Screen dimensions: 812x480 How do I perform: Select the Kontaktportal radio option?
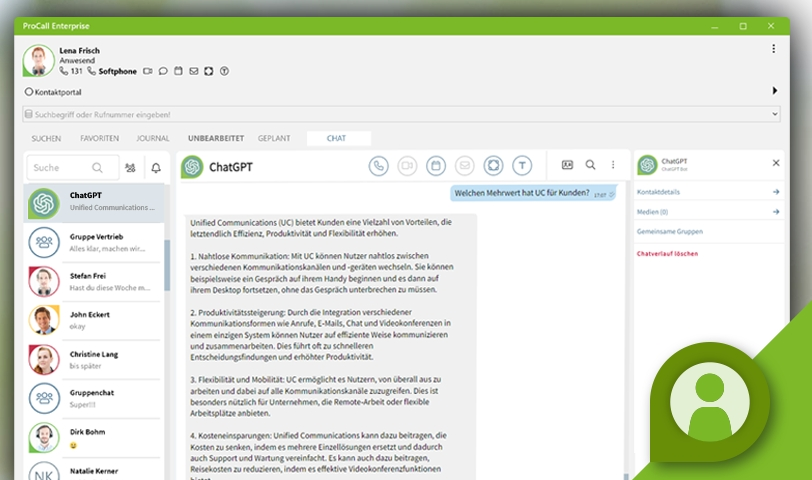click(29, 92)
